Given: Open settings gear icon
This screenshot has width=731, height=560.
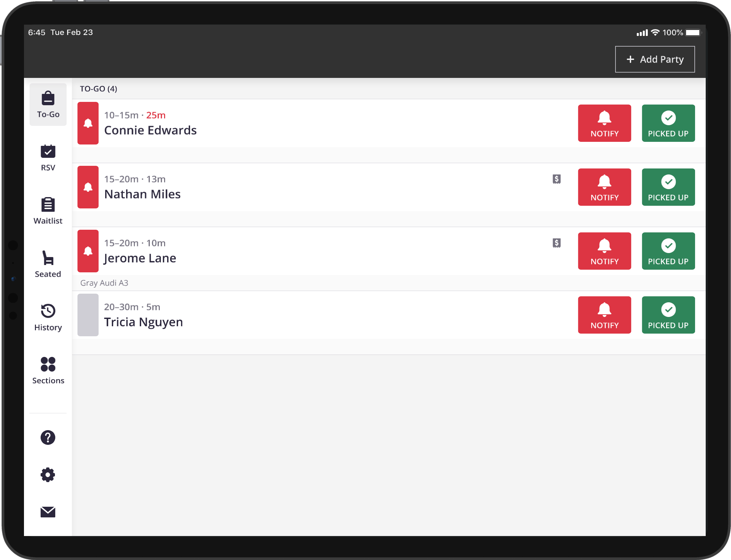Looking at the screenshot, I should pos(48,475).
